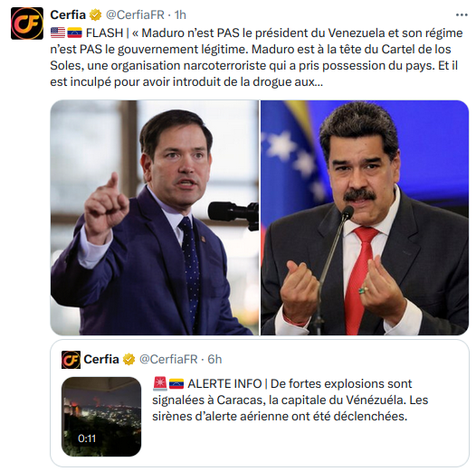Open the left photo of man pointing

(x=155, y=218)
